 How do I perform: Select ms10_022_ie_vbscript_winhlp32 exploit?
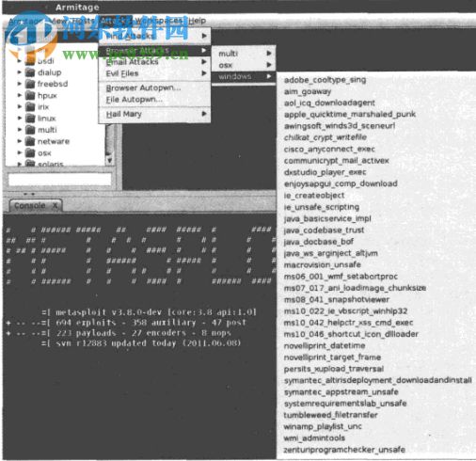click(345, 311)
